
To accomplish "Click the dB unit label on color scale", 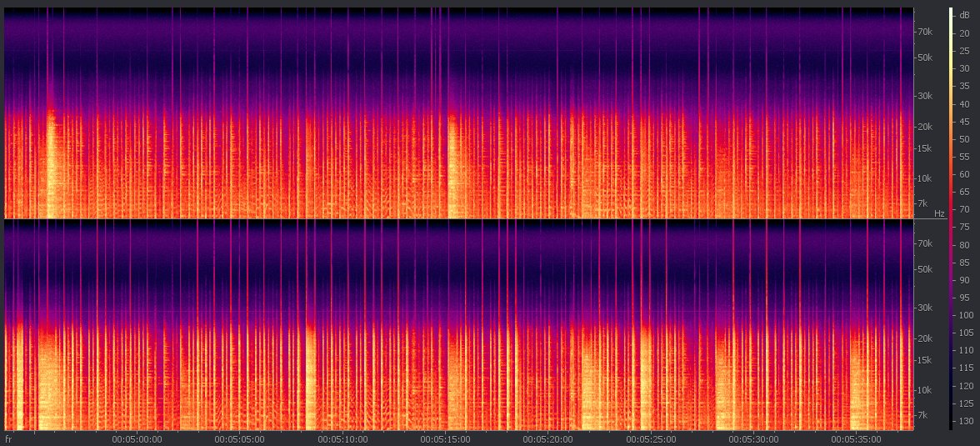I will 964,15.
